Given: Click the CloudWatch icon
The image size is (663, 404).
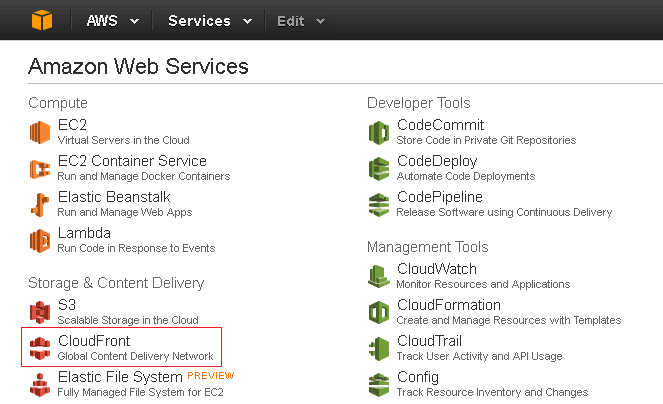Looking at the screenshot, I should pyautogui.click(x=379, y=276).
